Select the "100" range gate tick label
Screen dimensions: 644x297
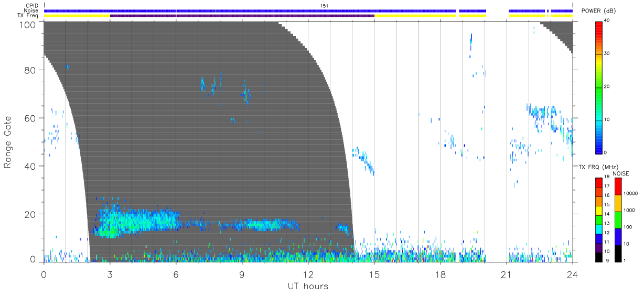27,24
